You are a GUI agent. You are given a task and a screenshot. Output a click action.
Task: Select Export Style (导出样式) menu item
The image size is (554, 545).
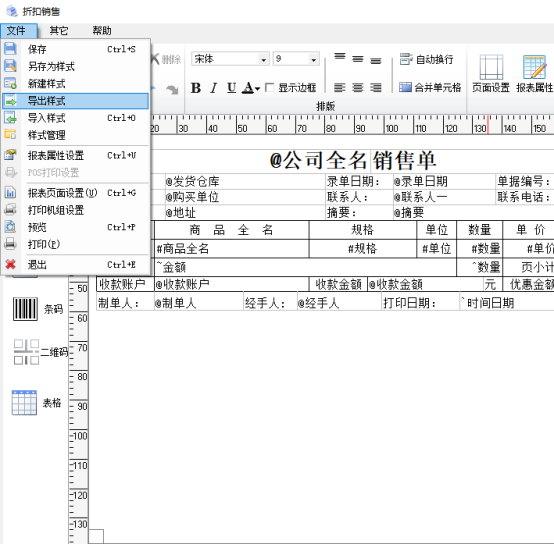click(75, 101)
